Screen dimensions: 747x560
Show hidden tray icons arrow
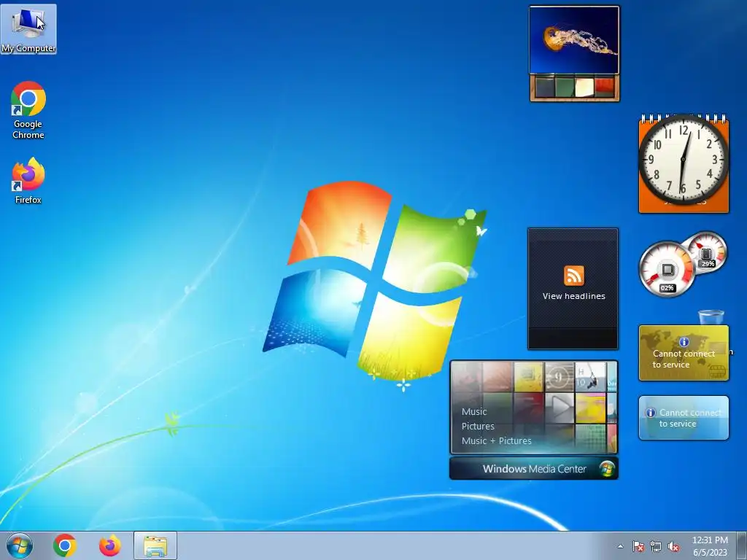coord(620,546)
